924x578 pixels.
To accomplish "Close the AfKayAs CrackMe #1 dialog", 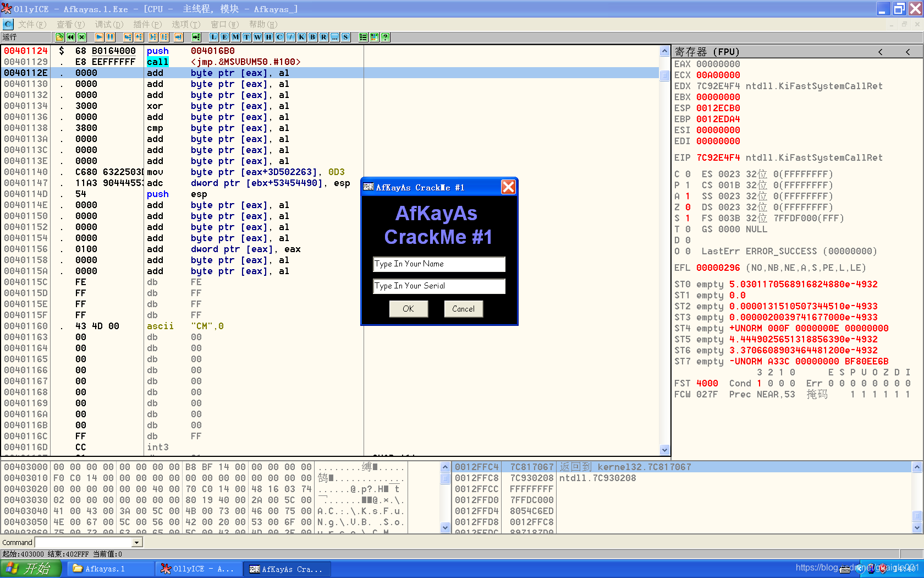I will pos(508,187).
